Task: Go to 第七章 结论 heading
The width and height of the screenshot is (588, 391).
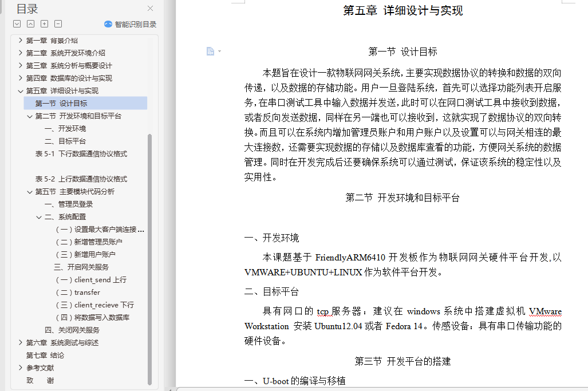Action: tap(45, 356)
